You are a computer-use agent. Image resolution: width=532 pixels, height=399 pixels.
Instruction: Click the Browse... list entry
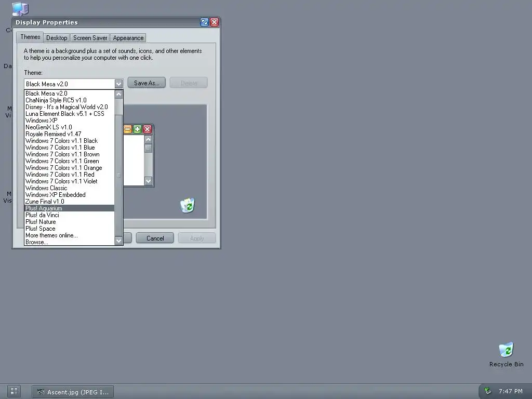coord(70,242)
